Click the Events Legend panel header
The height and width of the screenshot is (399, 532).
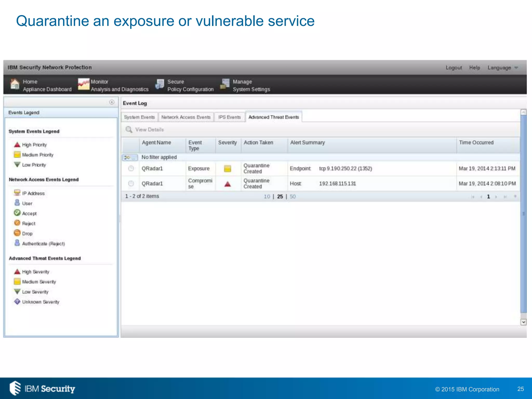pyautogui.click(x=61, y=112)
